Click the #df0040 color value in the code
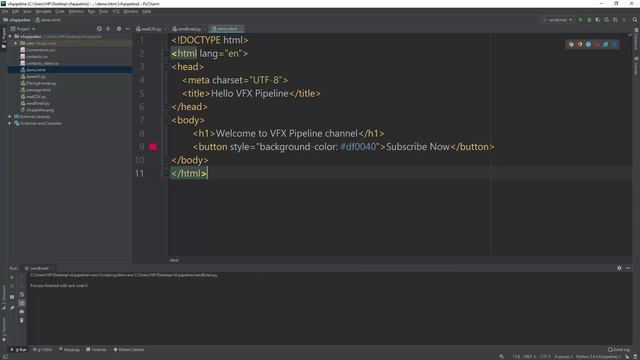 (358, 147)
